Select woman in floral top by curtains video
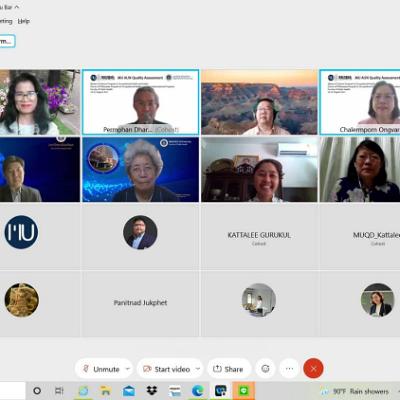The width and height of the screenshot is (400, 400). pyautogui.click(x=360, y=170)
